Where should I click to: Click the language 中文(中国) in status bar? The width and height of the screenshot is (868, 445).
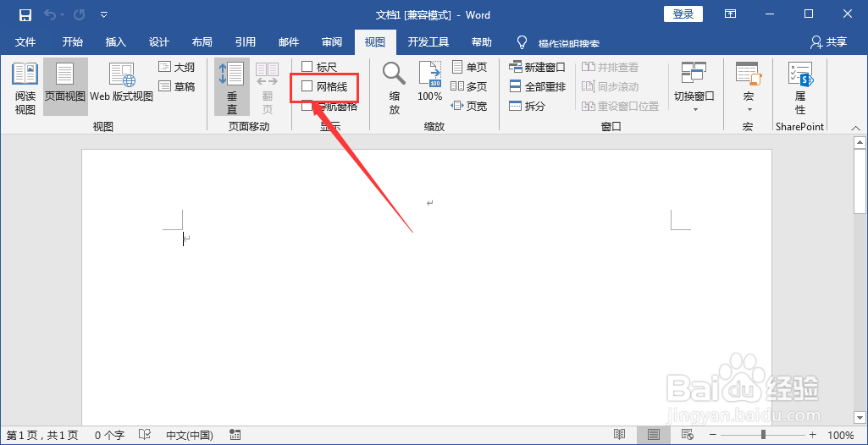[x=190, y=435]
